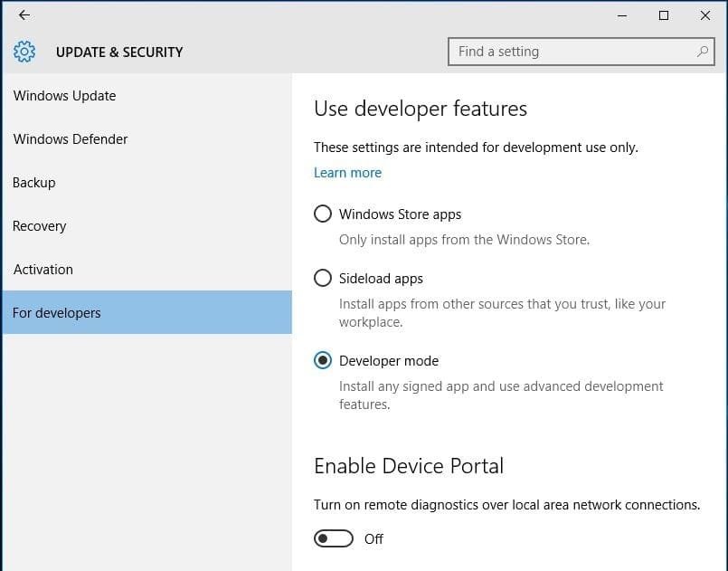The height and width of the screenshot is (571, 728).
Task: Click 'Turn on remote diagnostics' text
Action: (507, 505)
